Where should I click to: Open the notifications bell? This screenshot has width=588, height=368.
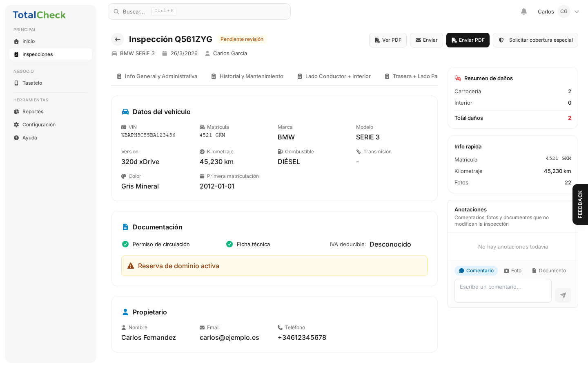524,11
